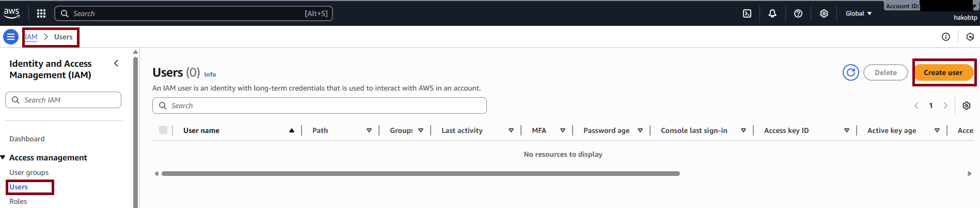Go to User groups in sidebar

[x=29, y=172]
